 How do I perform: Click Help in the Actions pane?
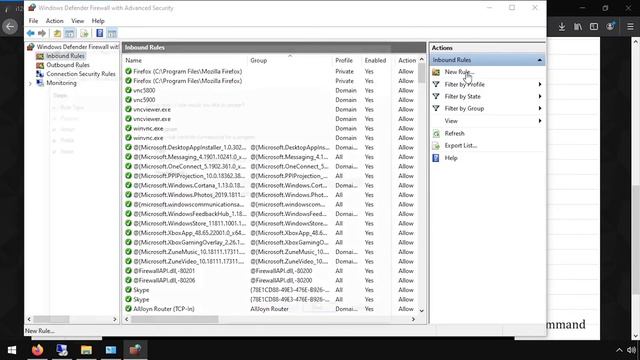click(451, 158)
